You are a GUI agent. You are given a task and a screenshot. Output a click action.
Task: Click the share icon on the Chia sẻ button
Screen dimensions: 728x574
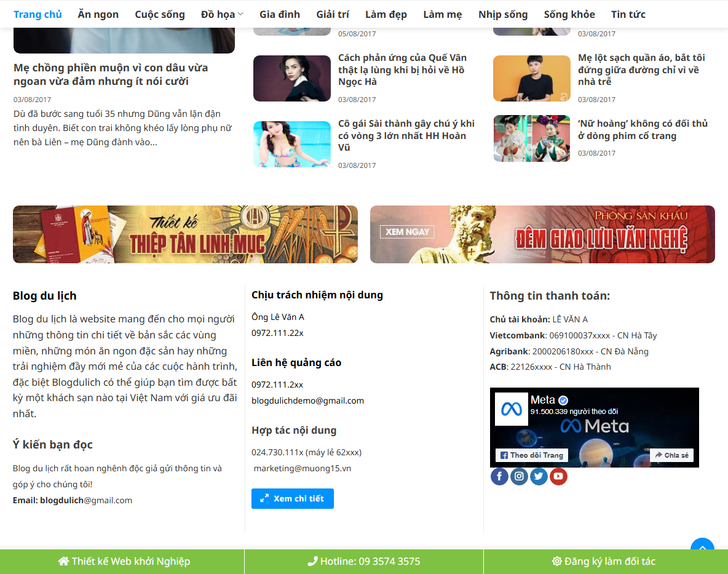659,455
